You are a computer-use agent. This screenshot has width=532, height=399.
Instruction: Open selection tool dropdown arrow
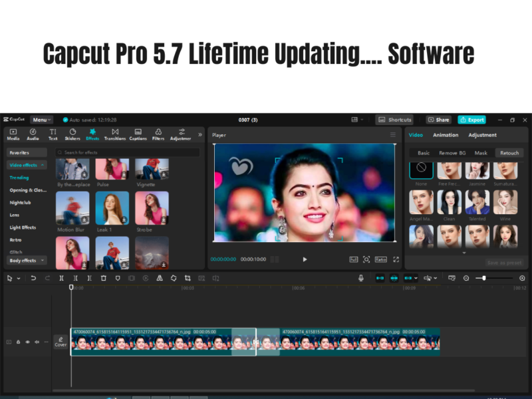click(19, 279)
